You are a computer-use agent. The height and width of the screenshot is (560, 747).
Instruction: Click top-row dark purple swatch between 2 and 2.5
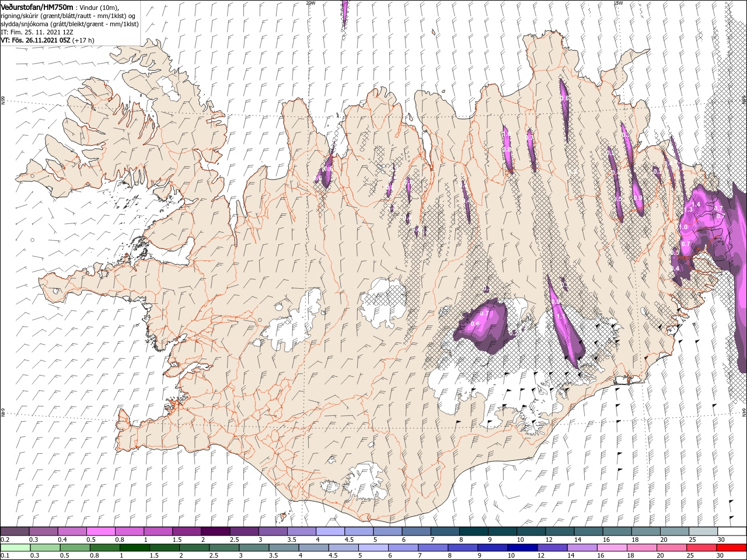215,531
